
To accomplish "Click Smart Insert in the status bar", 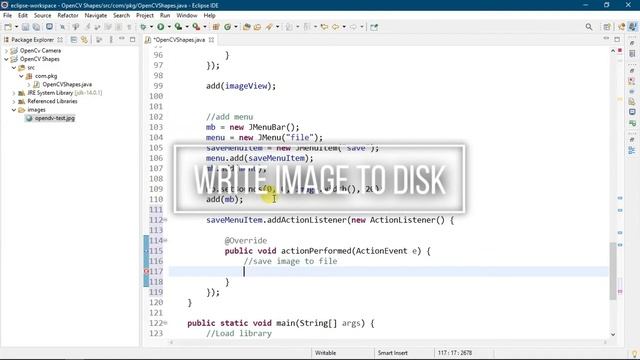I will tap(392, 353).
